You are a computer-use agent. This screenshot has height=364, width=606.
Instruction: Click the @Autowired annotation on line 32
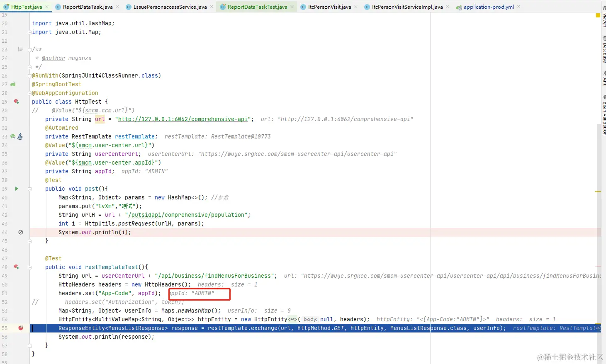(62, 128)
